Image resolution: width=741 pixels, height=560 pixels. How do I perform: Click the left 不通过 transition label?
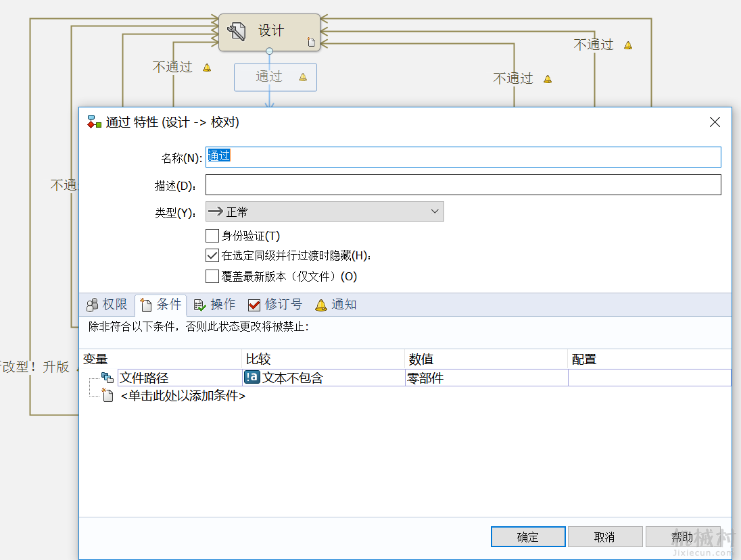tap(172, 67)
